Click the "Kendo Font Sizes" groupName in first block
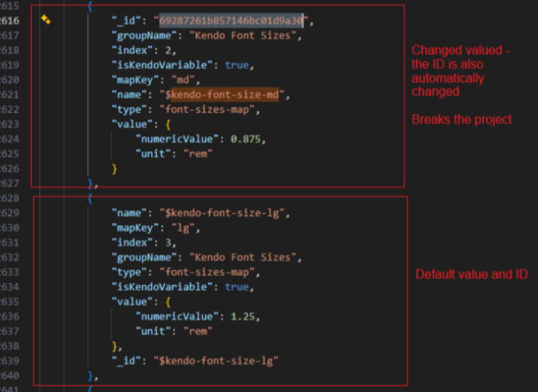The height and width of the screenshot is (392, 538). (x=246, y=35)
